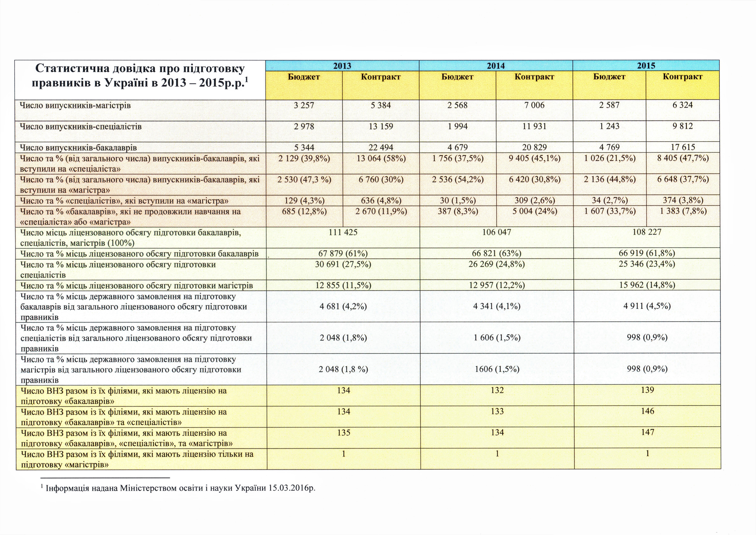This screenshot has height=535, width=756.
Task: Click the licensed volume total '106 047'
Action: [x=497, y=232]
